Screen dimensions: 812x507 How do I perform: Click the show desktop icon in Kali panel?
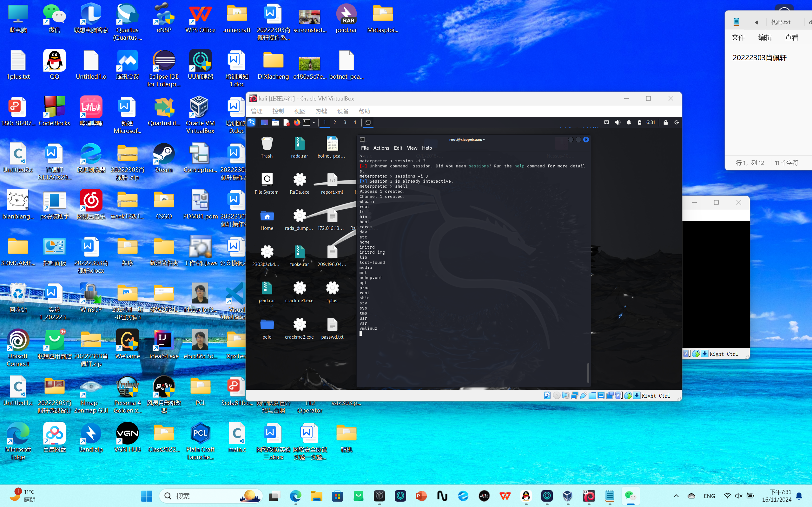264,122
